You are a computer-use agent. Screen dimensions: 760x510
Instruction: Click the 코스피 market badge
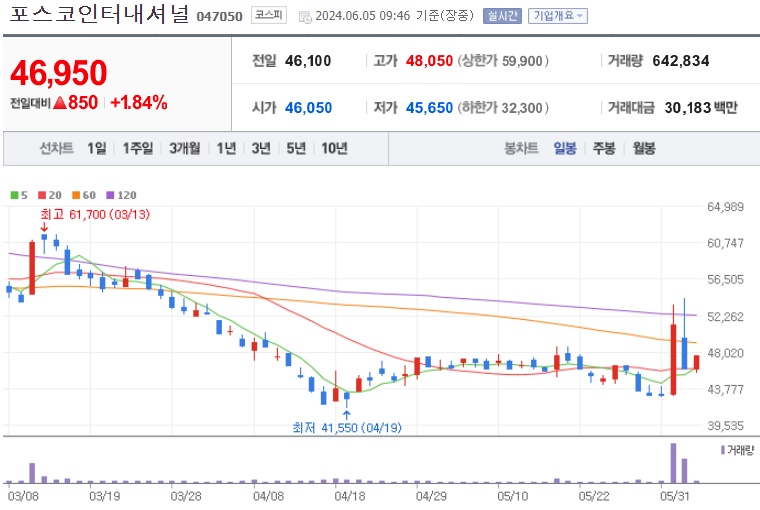coord(269,16)
